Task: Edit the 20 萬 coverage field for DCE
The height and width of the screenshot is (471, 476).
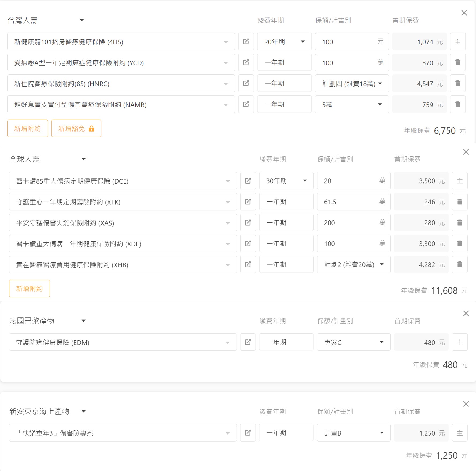Action: [354, 181]
